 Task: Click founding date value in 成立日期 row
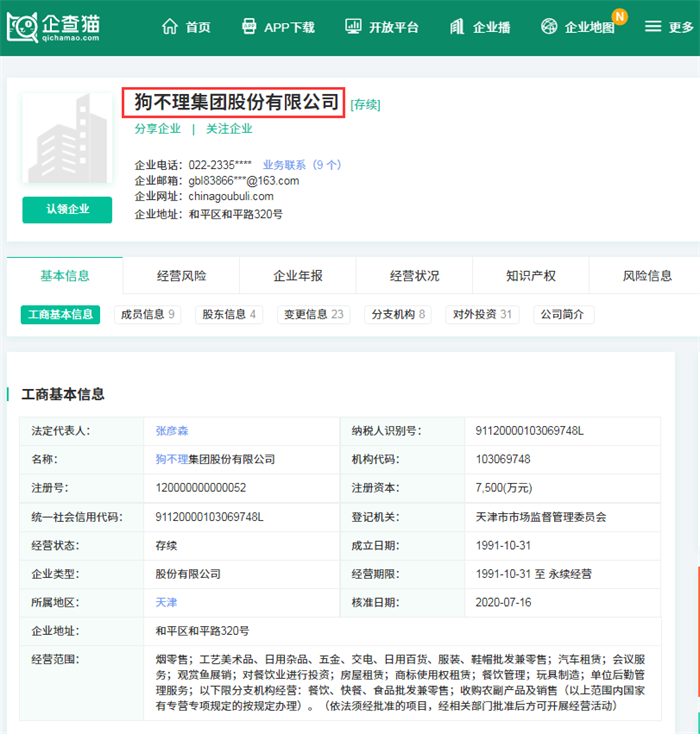[503, 545]
